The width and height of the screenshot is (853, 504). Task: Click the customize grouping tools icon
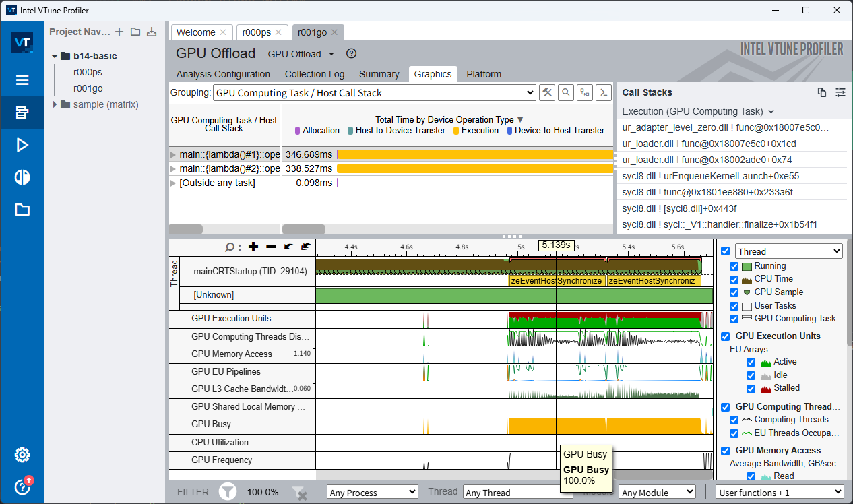tap(547, 93)
